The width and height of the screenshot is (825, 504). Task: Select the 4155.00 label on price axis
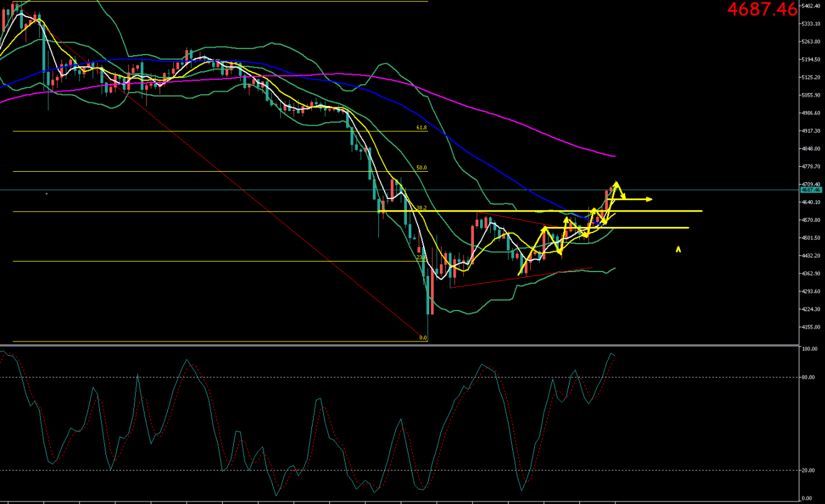(810, 327)
